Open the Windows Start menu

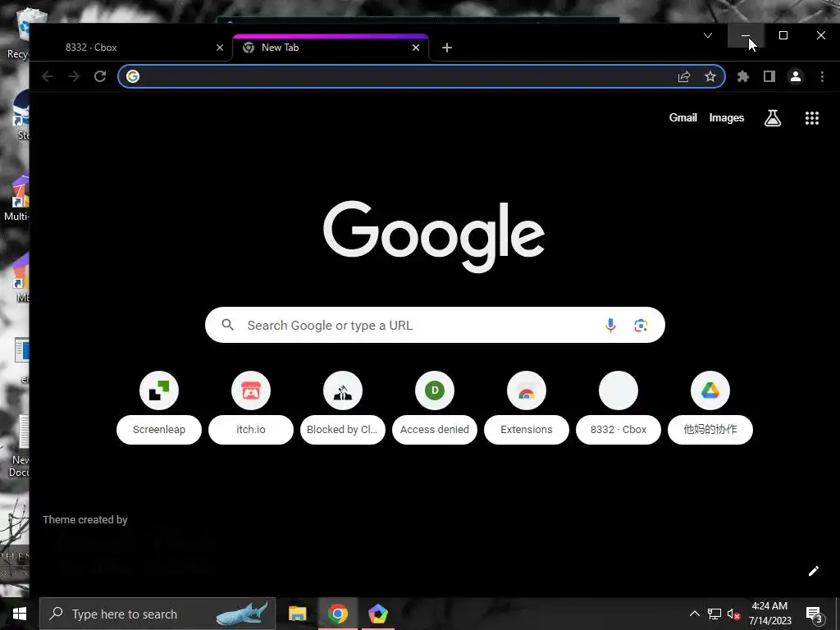(20, 614)
